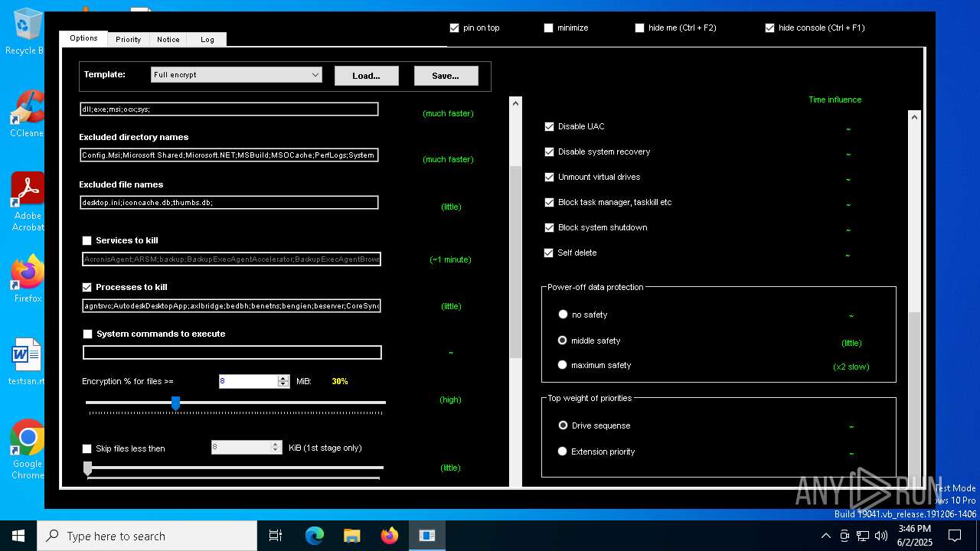Image resolution: width=980 pixels, height=551 pixels.
Task: Show hidden tray icons chevron
Action: [825, 536]
